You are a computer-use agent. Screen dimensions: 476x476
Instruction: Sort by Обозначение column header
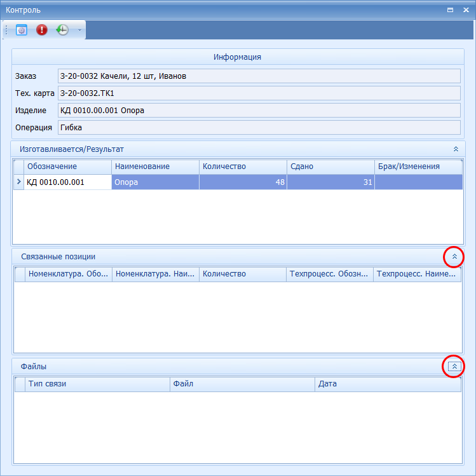[x=68, y=167]
